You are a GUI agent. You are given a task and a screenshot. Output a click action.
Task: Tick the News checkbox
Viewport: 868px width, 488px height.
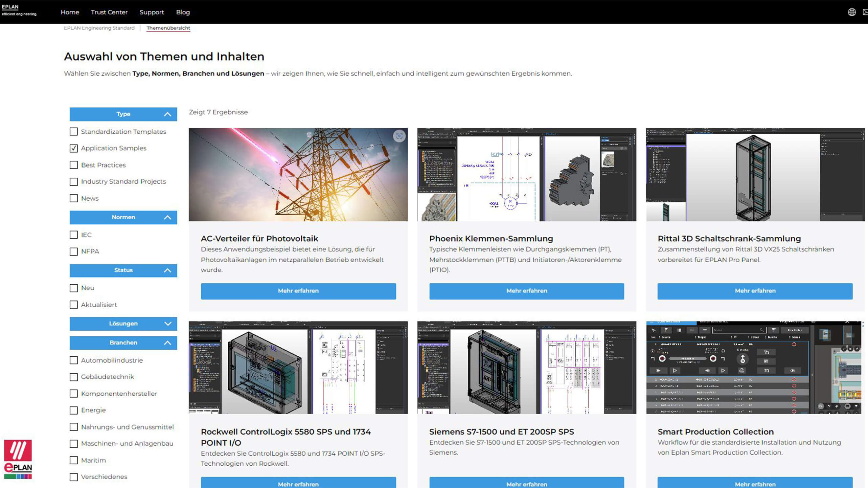tap(74, 198)
